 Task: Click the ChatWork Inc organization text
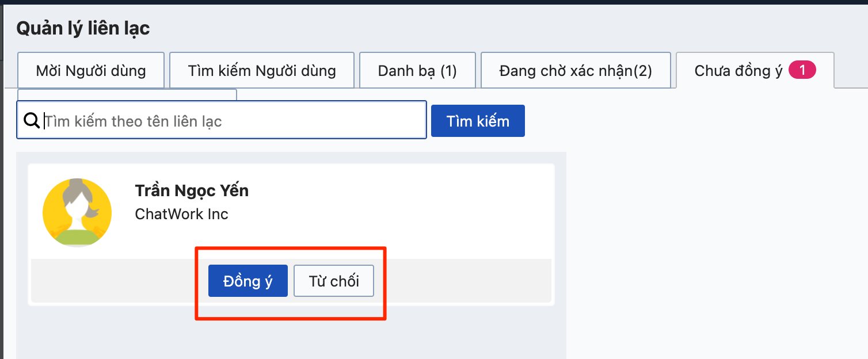click(181, 214)
